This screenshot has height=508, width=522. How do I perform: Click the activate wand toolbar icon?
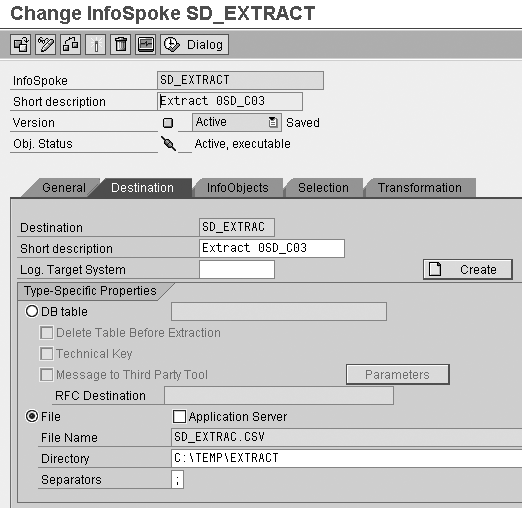96,45
